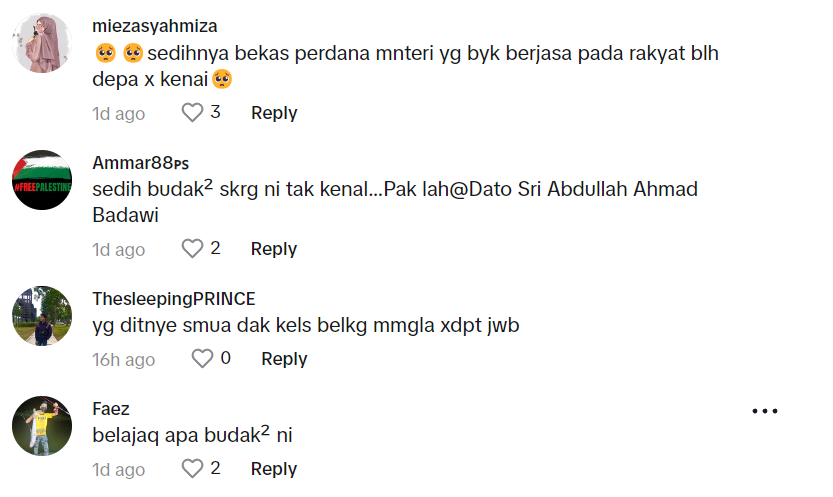The image size is (833, 497).
Task: Click the like count on miezasyahmiza's comment
Action: pyautogui.click(x=215, y=113)
